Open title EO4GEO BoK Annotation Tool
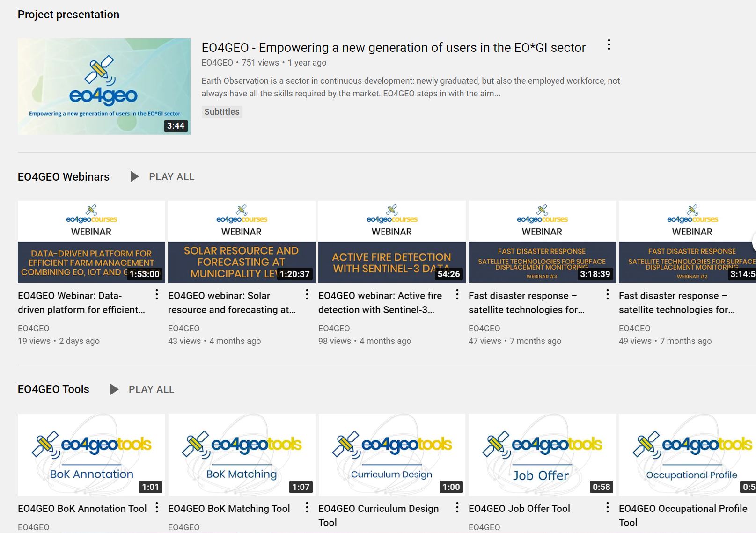 click(82, 509)
